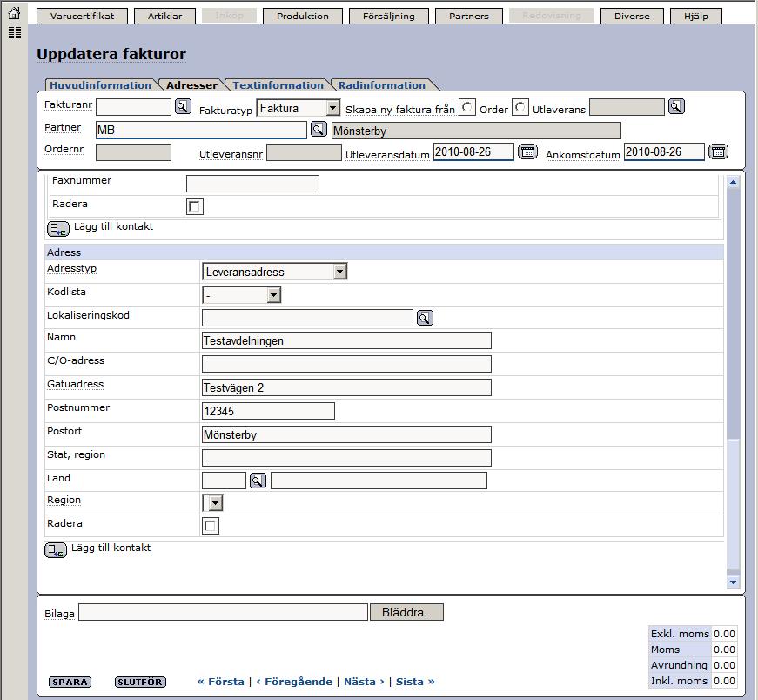Click the SPARA button
The height and width of the screenshot is (700, 758).
tap(70, 682)
